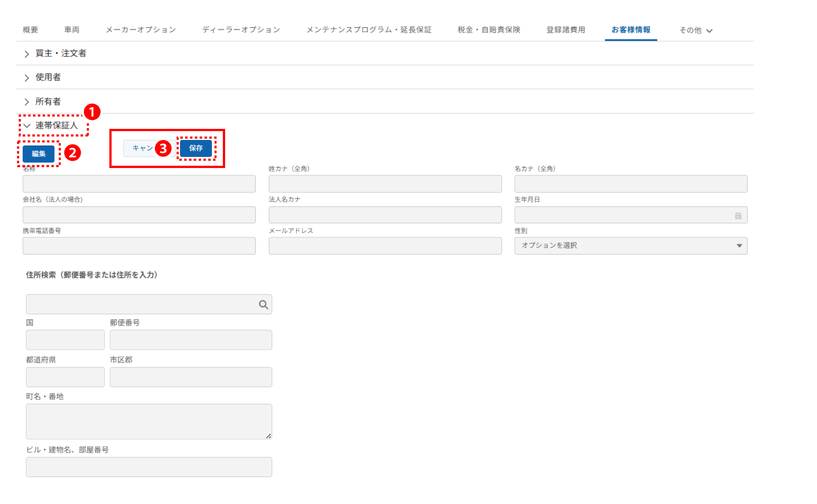The height and width of the screenshot is (504, 817).
Task: Select the 登録諸費用 tab
Action: [565, 30]
